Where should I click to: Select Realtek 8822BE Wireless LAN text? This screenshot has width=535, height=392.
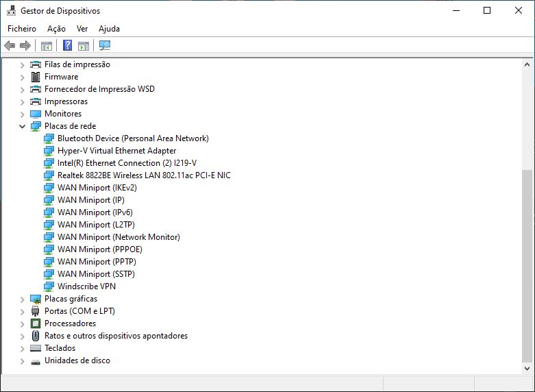point(144,175)
